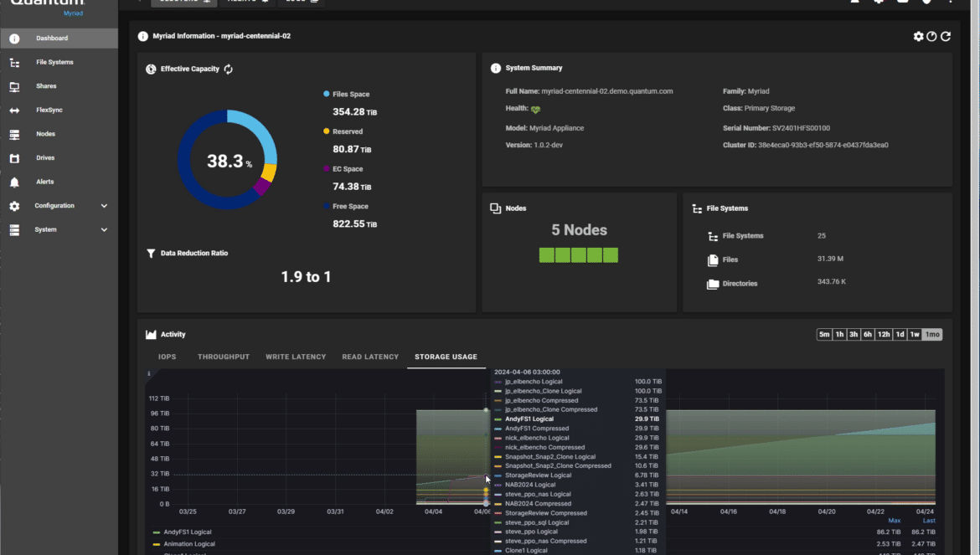This screenshot has height=555, width=980.
Task: View Alerts via the bell icon
Action: pyautogui.click(x=14, y=182)
